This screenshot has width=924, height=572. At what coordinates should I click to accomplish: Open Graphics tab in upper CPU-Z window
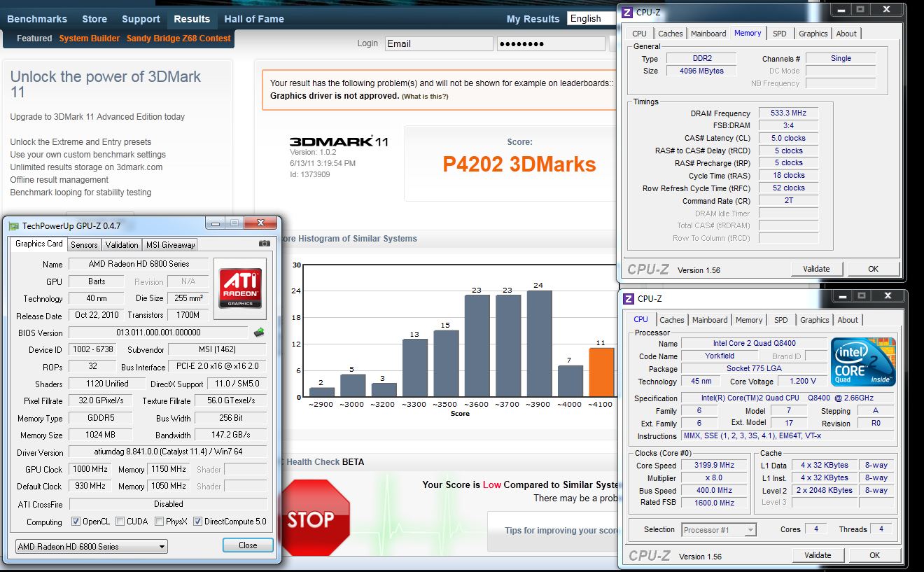[813, 34]
